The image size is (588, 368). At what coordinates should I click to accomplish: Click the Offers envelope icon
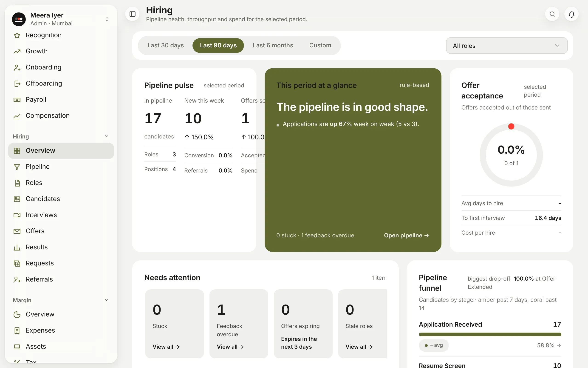point(17,231)
